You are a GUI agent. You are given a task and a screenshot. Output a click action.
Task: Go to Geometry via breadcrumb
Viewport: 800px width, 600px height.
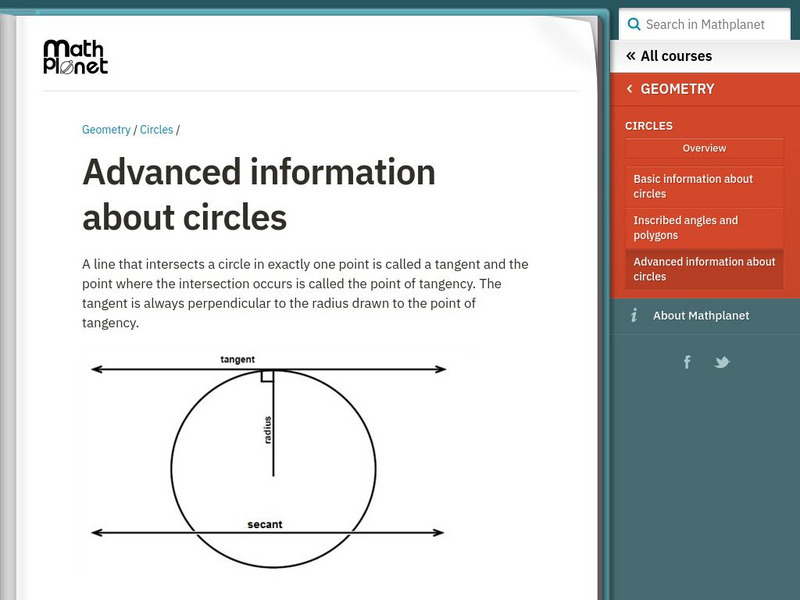[x=106, y=130]
